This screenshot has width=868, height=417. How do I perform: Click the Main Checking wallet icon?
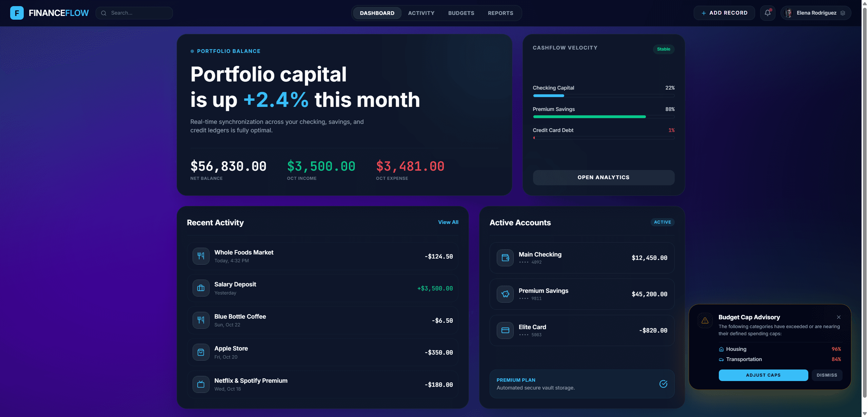click(x=505, y=258)
